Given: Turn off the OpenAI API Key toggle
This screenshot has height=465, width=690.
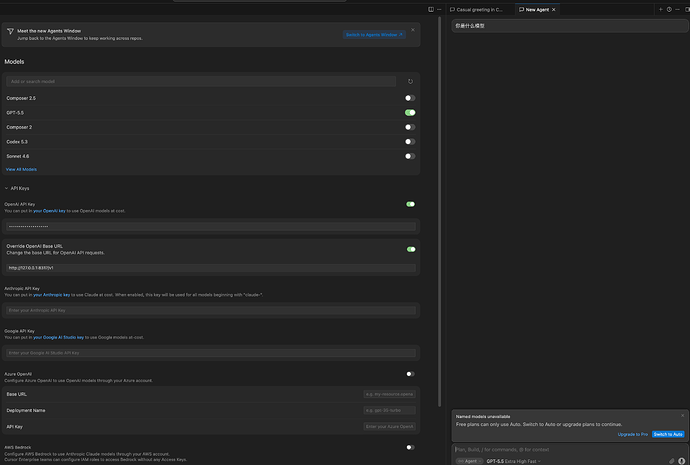Looking at the screenshot, I should coord(410,204).
